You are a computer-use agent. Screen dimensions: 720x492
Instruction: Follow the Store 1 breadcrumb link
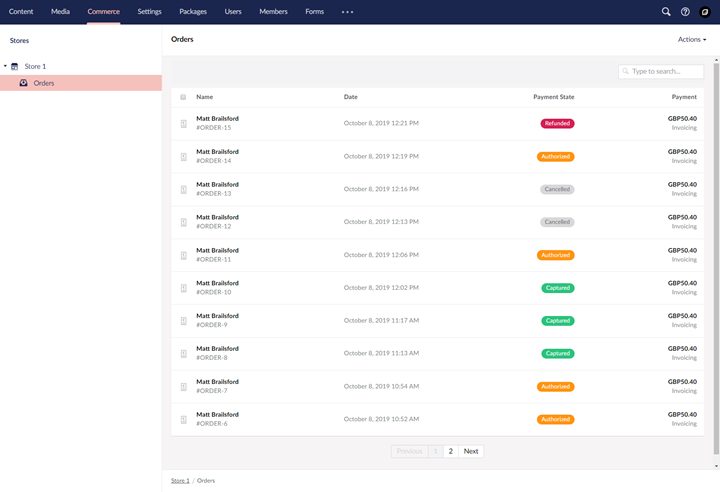tap(180, 481)
